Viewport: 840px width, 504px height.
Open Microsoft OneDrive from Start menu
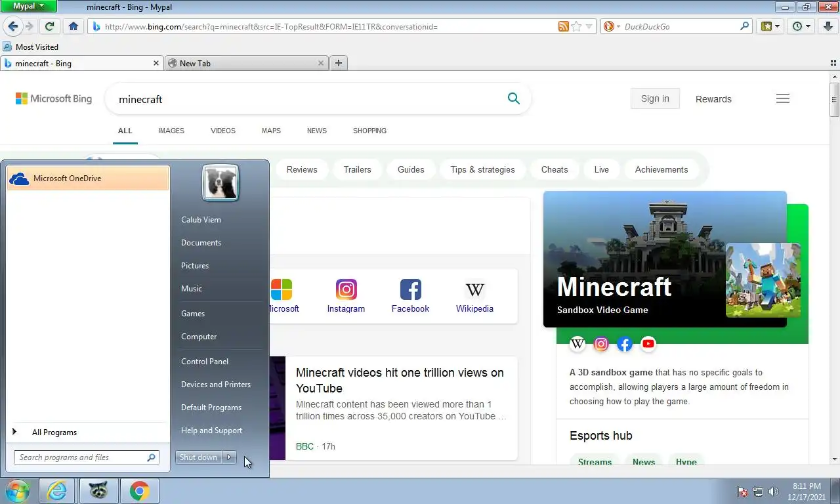(88, 178)
